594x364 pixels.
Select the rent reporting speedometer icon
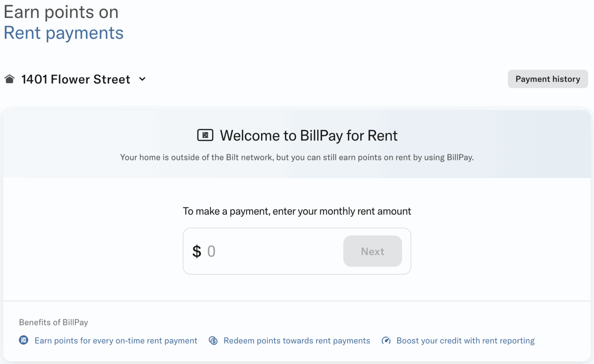point(386,340)
